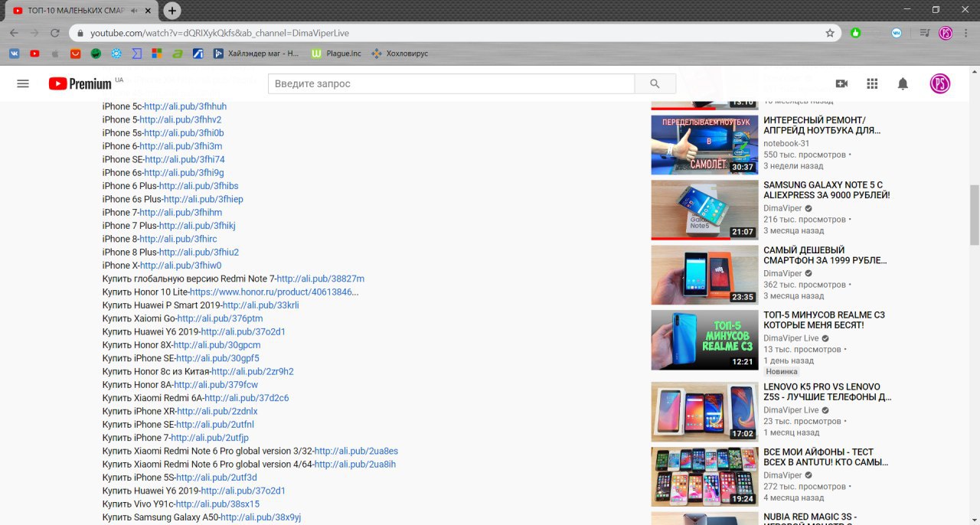980x525 pixels.
Task: Open the iPhone 5c ali.pub/3fhhuh link
Action: [x=185, y=106]
